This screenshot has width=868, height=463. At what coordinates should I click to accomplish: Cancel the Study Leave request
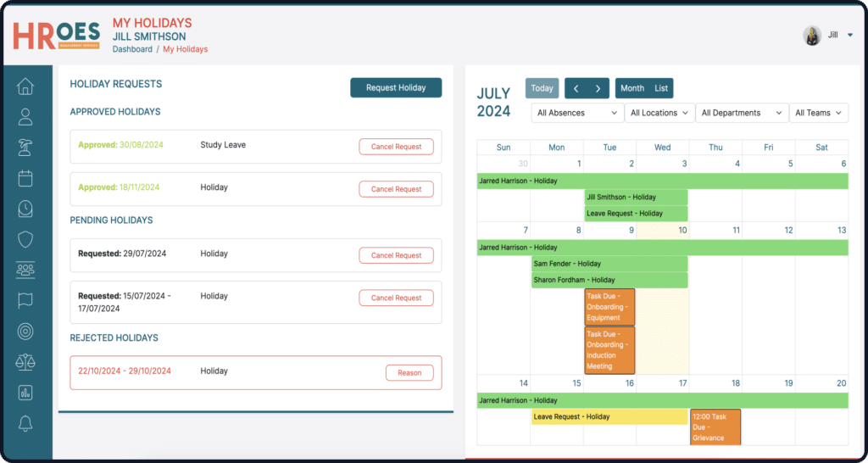pyautogui.click(x=396, y=147)
